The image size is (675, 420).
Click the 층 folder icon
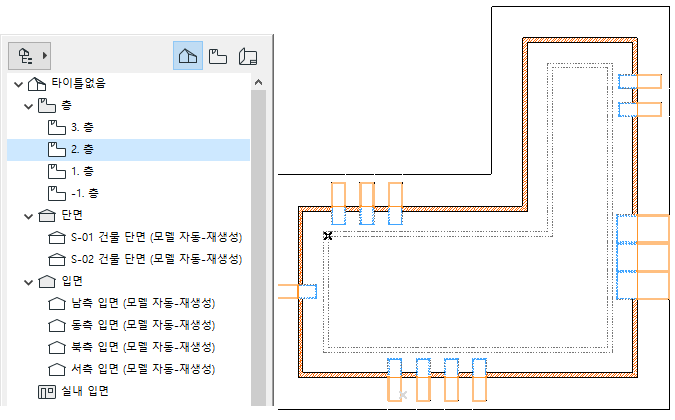tap(47, 105)
